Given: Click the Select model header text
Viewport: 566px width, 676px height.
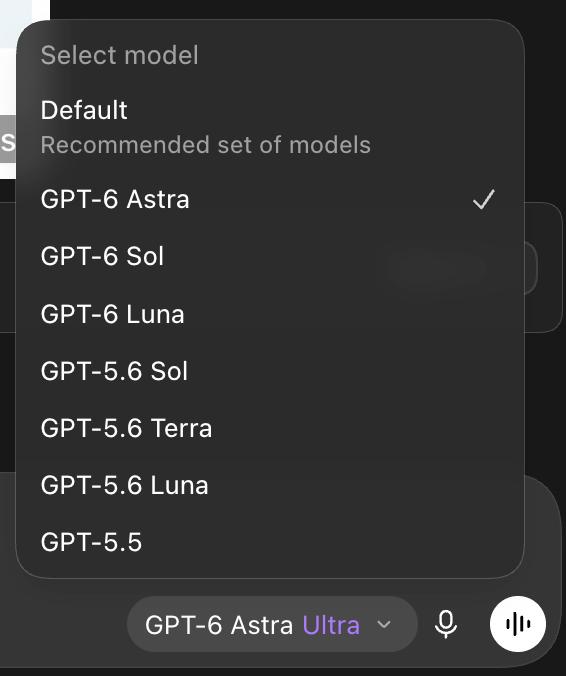Looking at the screenshot, I should pyautogui.click(x=119, y=55).
